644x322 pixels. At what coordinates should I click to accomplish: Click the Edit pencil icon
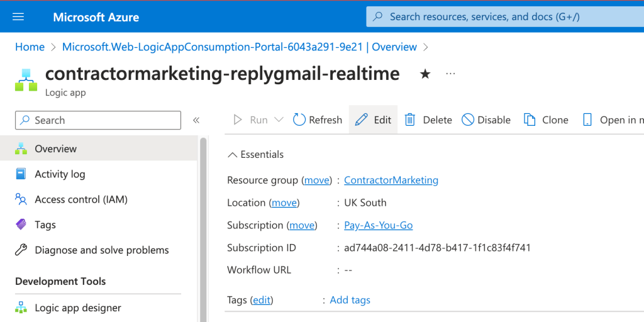click(362, 119)
